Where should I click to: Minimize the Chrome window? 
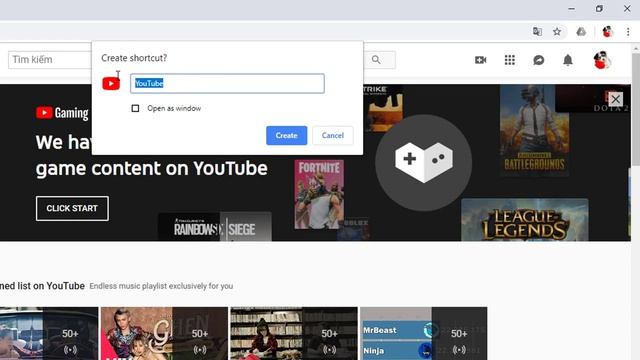tap(571, 9)
